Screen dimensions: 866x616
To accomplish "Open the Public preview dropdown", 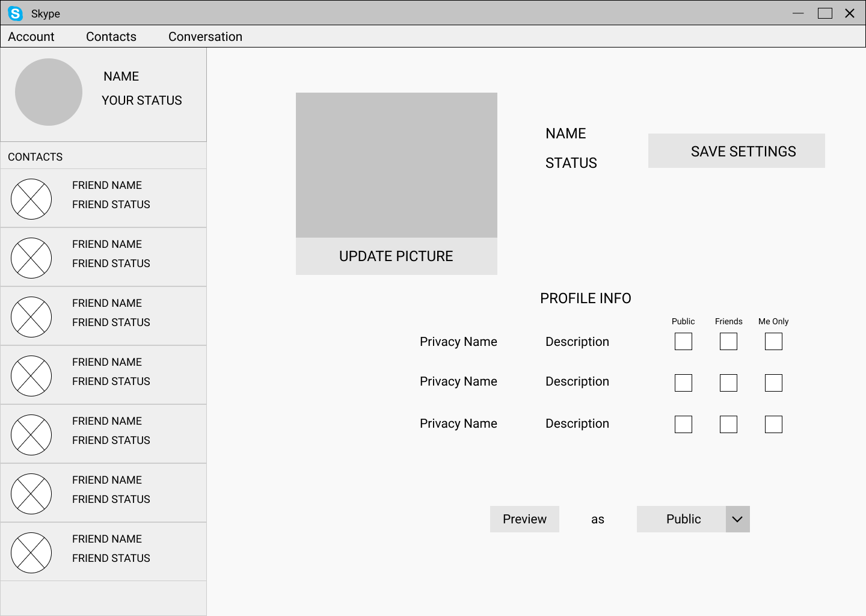I will click(683, 519).
